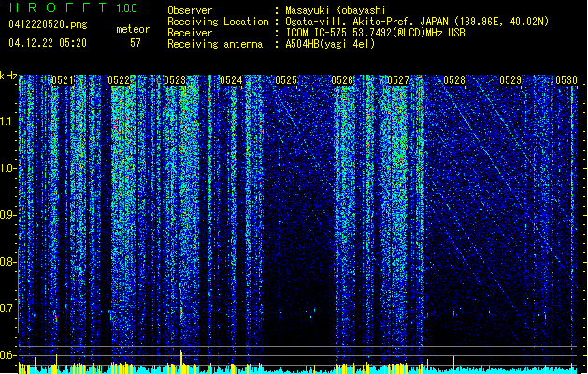Click the 0522 time marker
This screenshot has height=374, width=588.
[119, 80]
